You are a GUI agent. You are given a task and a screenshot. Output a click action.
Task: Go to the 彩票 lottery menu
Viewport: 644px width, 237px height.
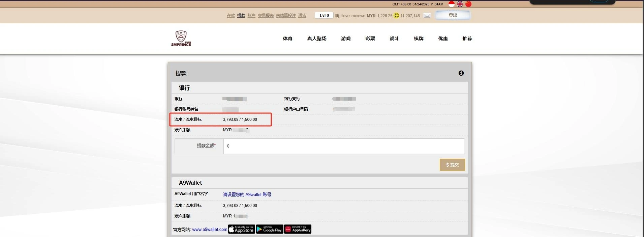coord(370,38)
